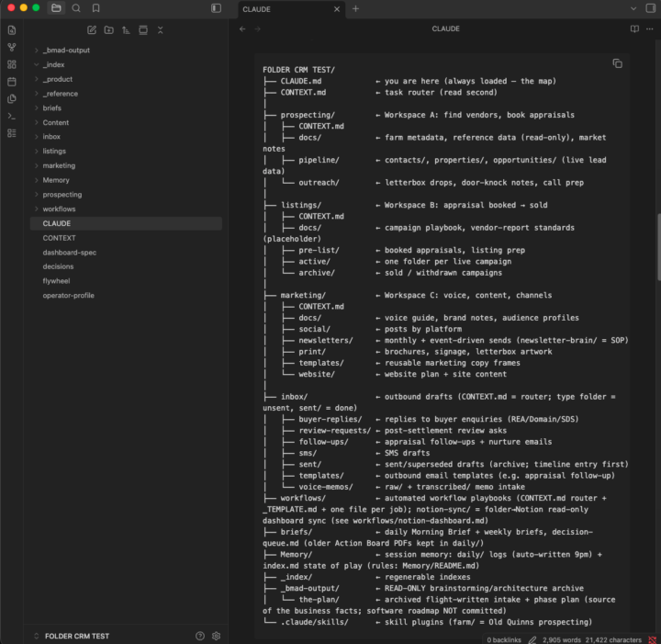Open bookmarks panel icon
661x644 pixels.
pyautogui.click(x=96, y=8)
